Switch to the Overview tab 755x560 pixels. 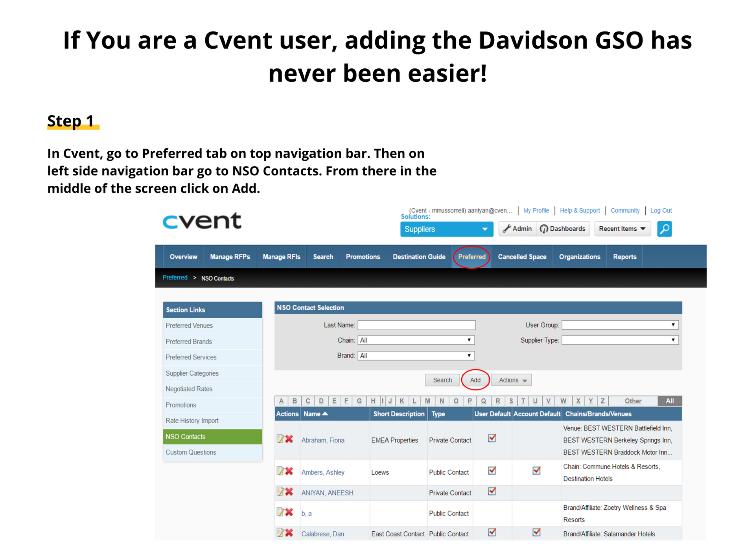(x=183, y=257)
